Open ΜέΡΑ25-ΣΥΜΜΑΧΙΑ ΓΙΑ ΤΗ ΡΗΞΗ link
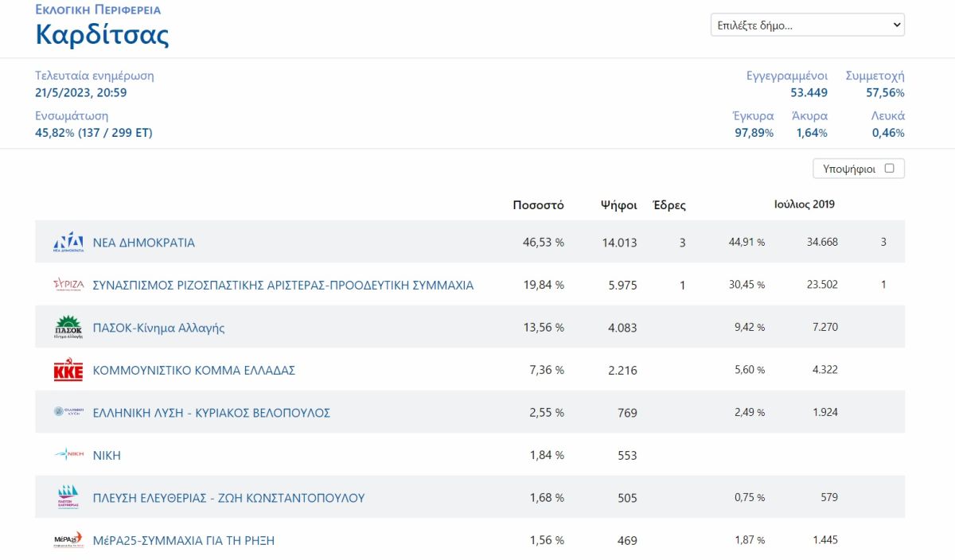This screenshot has height=560, width=955. tap(184, 540)
